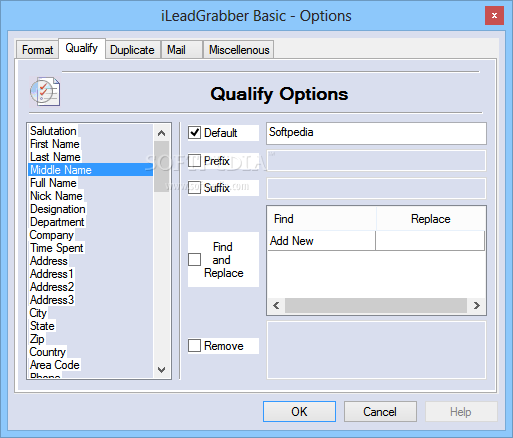513x438 pixels.
Task: Switch to the Format tab
Action: point(37,50)
